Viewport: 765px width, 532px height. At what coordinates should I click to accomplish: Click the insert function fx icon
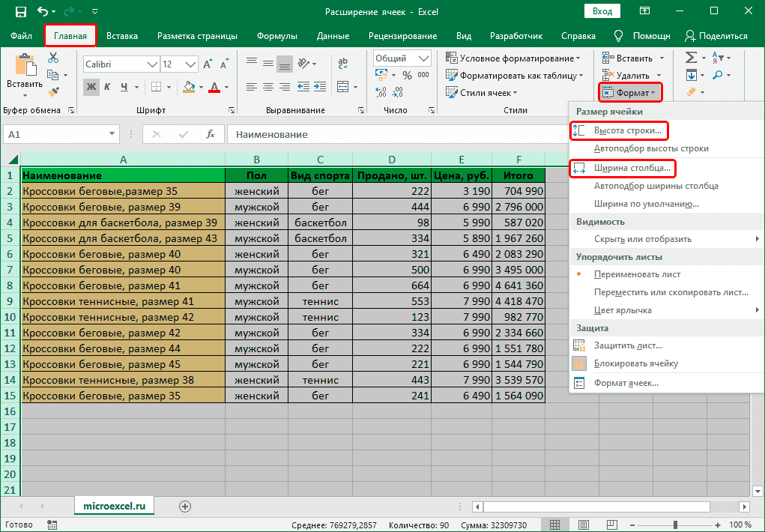coord(211,135)
